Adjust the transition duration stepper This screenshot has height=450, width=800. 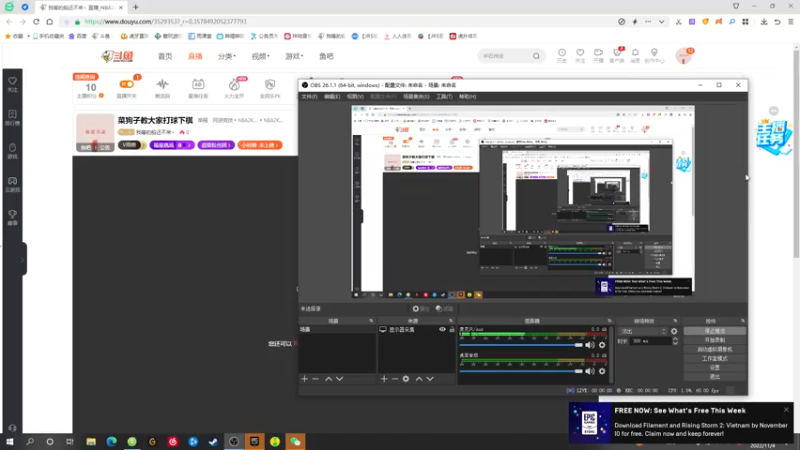675,341
